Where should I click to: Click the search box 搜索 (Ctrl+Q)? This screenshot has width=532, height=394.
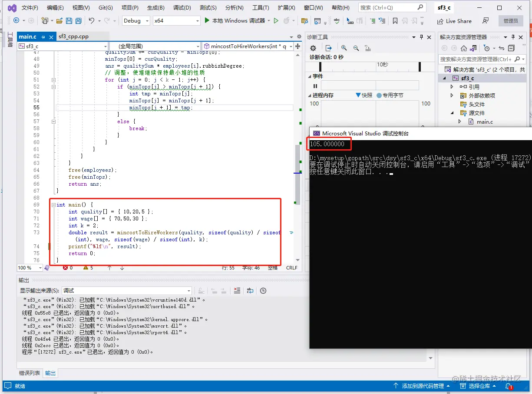pyautogui.click(x=392, y=7)
